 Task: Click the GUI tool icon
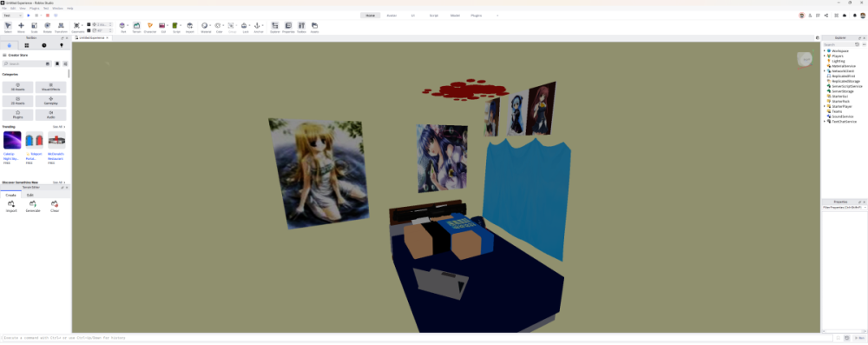162,26
